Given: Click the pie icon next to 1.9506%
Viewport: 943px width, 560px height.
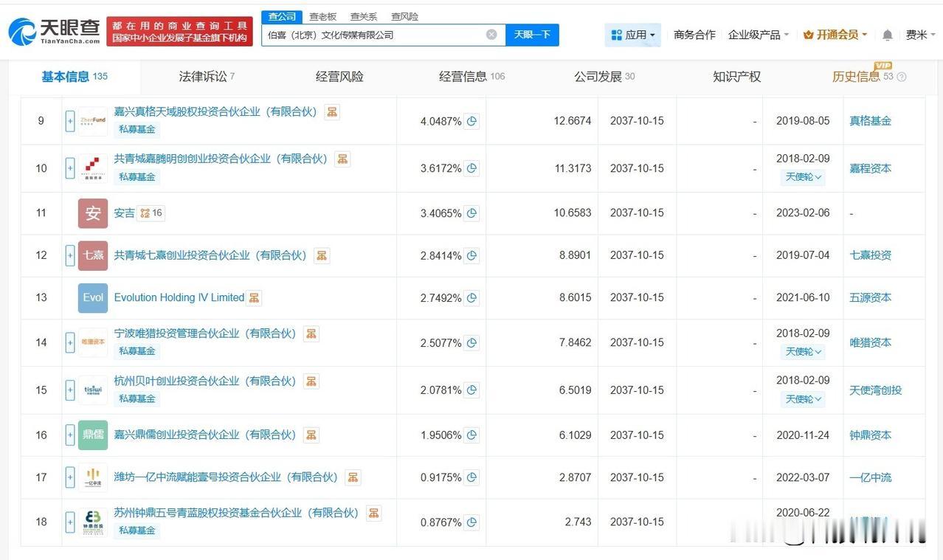Looking at the screenshot, I should pos(471,435).
